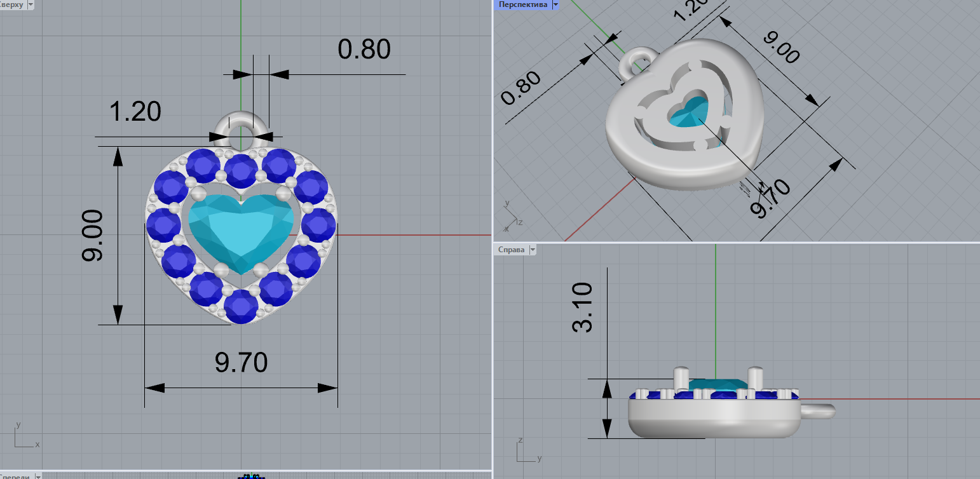Activate the Сверху viewport title
The image size is (980, 479).
pos(13,4)
